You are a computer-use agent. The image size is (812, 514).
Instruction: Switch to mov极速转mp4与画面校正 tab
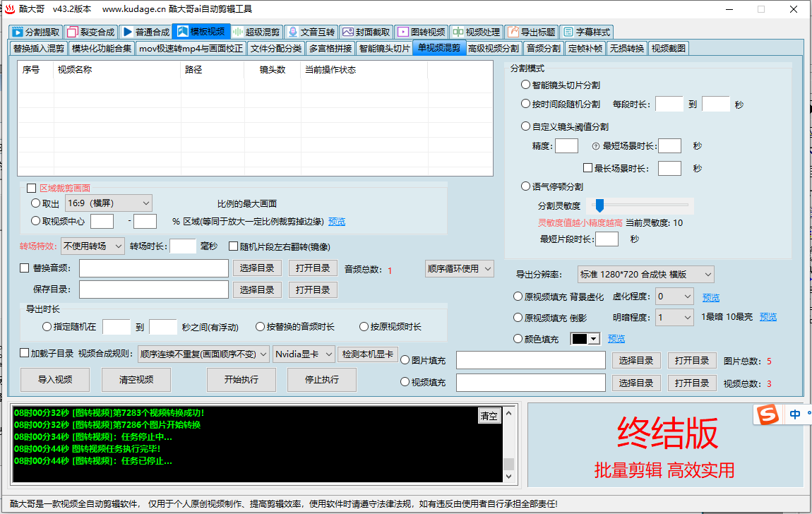click(191, 49)
